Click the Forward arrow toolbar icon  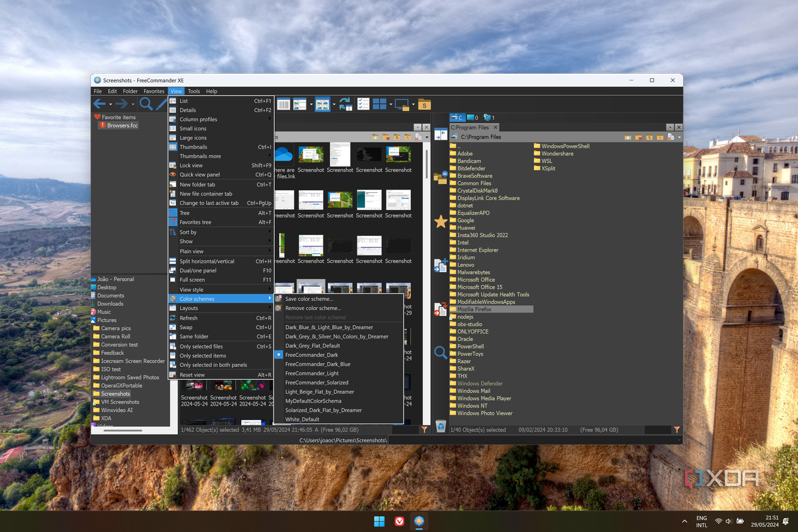pos(122,104)
